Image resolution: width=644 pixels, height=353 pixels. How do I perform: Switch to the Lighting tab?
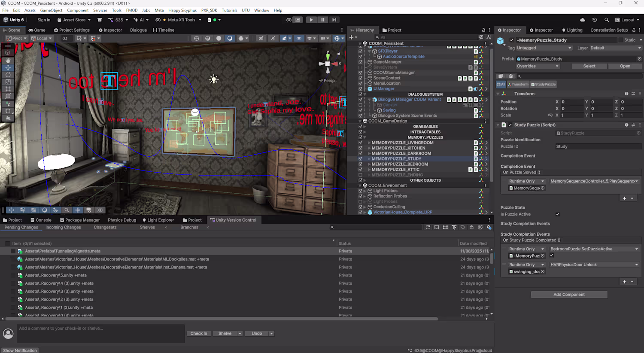click(x=572, y=30)
